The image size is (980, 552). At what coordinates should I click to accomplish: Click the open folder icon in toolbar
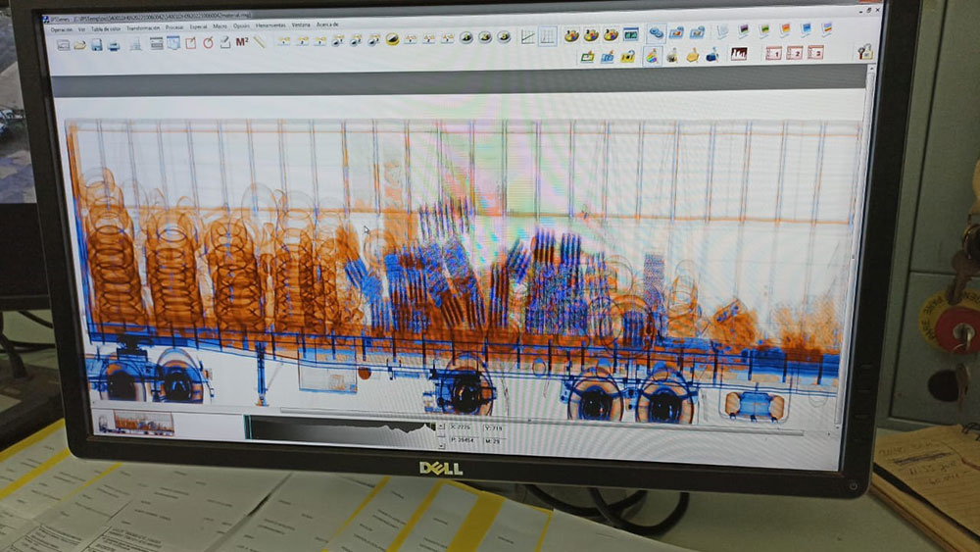click(80, 44)
